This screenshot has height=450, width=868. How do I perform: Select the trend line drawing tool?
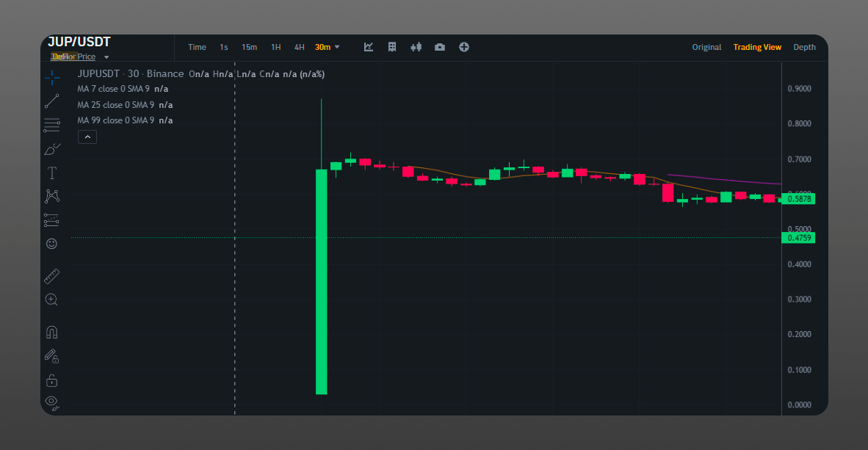pyautogui.click(x=52, y=101)
